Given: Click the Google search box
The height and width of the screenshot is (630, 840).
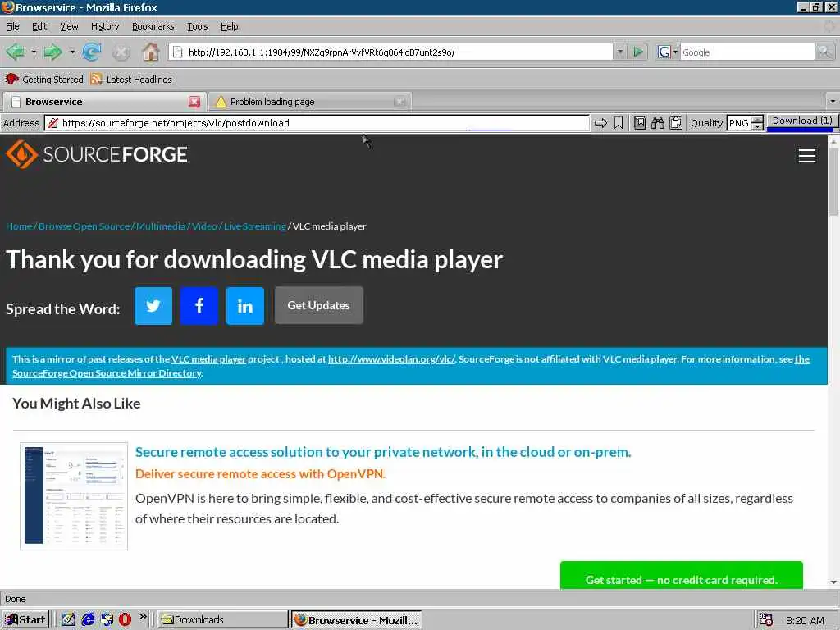Looking at the screenshot, I should [x=747, y=52].
